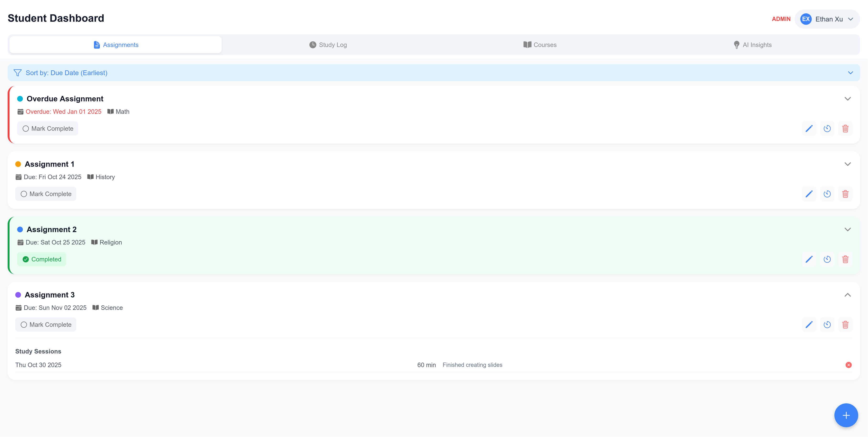Viewport: 868px width, 437px height.
Task: Open the AI Insights tab
Action: pyautogui.click(x=752, y=45)
